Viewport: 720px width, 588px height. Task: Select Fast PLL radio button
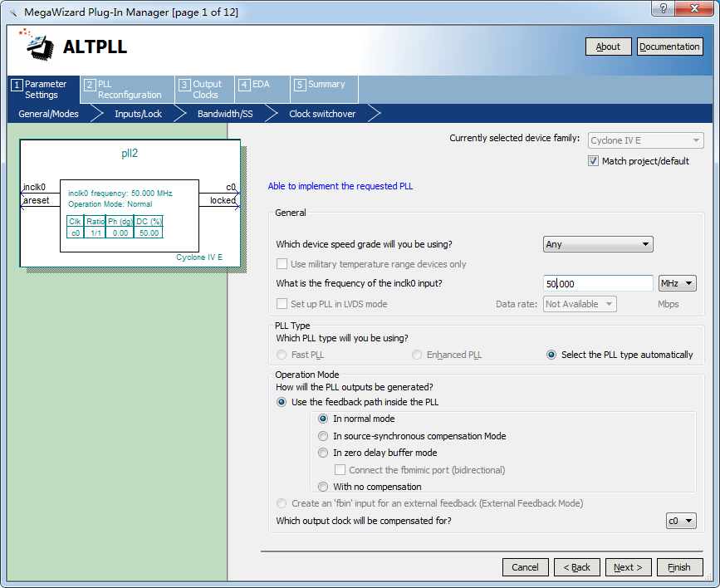pos(281,355)
